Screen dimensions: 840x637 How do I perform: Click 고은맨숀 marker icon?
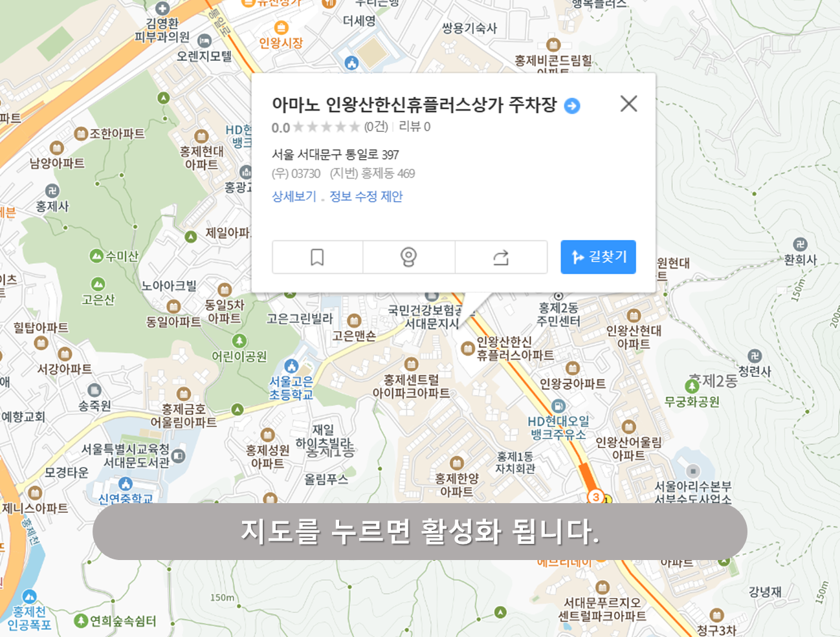tap(354, 321)
